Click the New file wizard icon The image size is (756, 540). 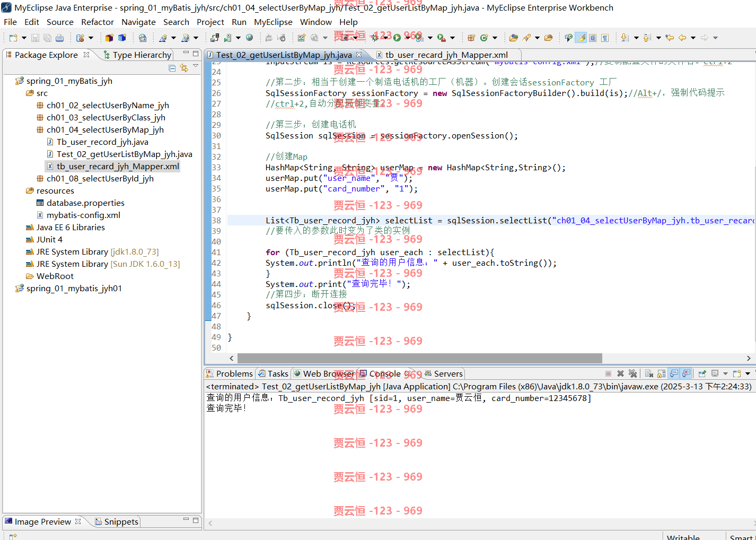(13, 38)
